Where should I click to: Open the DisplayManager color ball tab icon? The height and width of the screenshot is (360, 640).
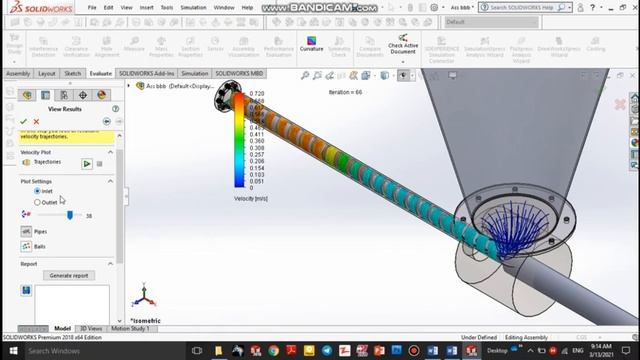[x=101, y=95]
